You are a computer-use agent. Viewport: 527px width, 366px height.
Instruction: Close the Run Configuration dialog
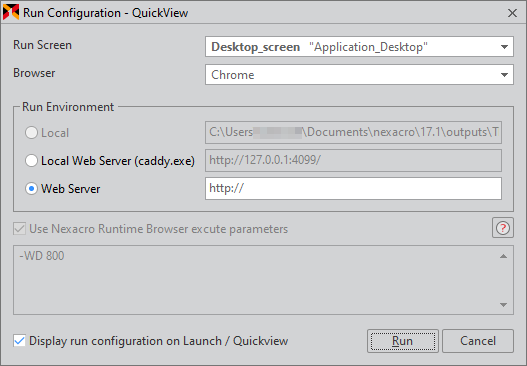tap(512, 13)
